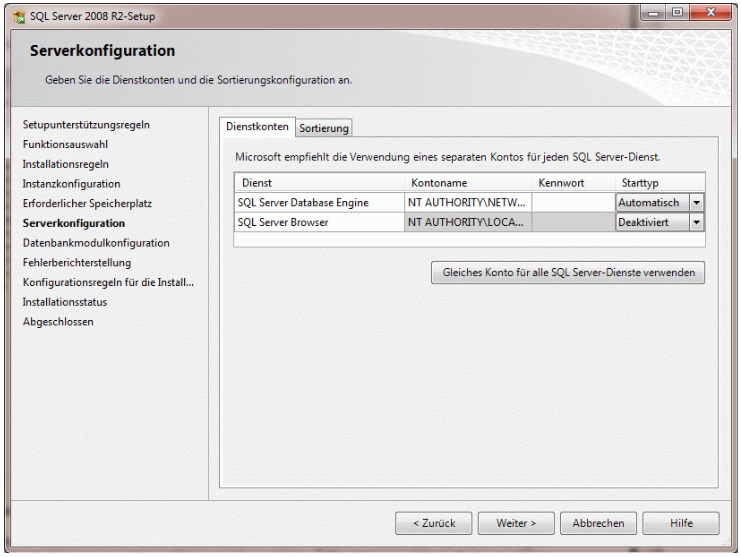Click the Starttyp column header
The width and height of the screenshot is (741, 557).
coord(660,183)
